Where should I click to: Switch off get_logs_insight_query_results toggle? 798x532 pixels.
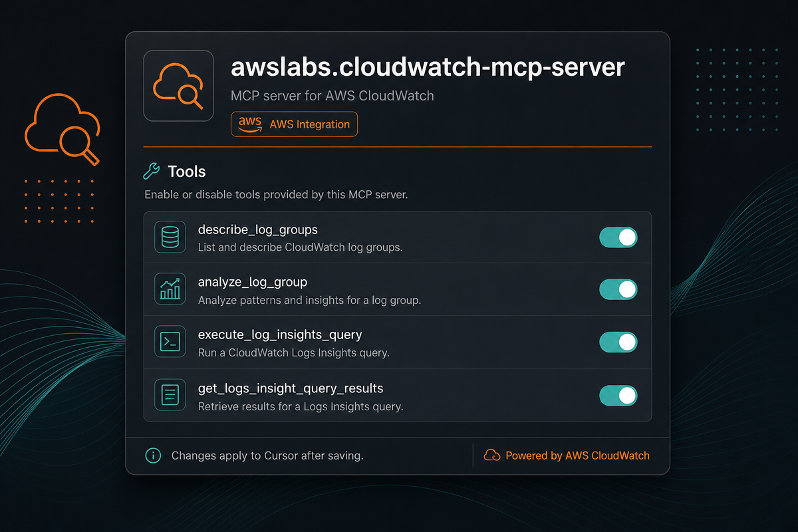[618, 395]
